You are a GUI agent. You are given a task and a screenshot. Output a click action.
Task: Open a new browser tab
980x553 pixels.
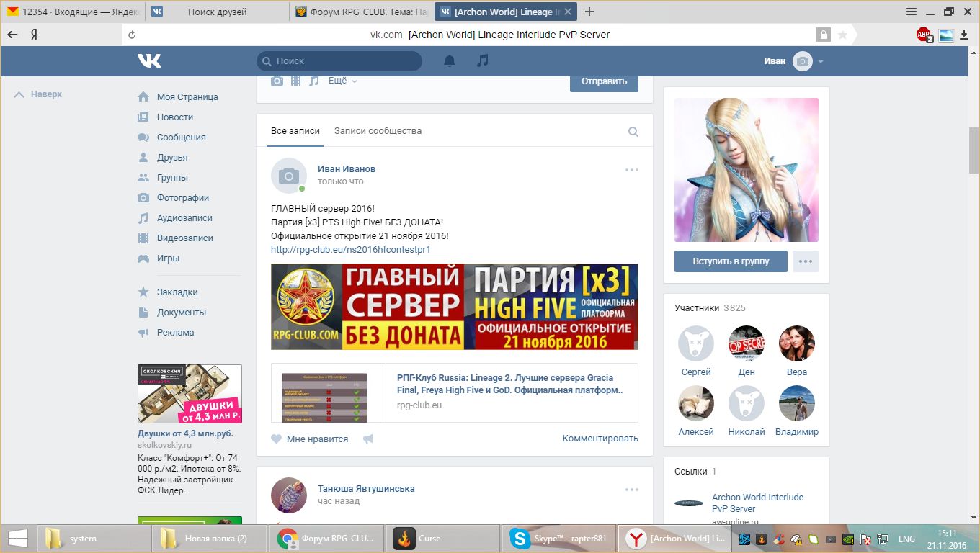coord(589,12)
